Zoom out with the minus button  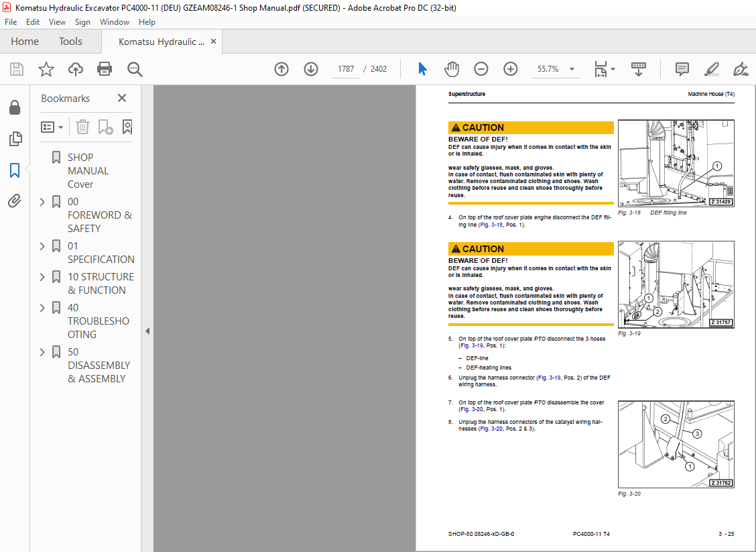pyautogui.click(x=481, y=69)
